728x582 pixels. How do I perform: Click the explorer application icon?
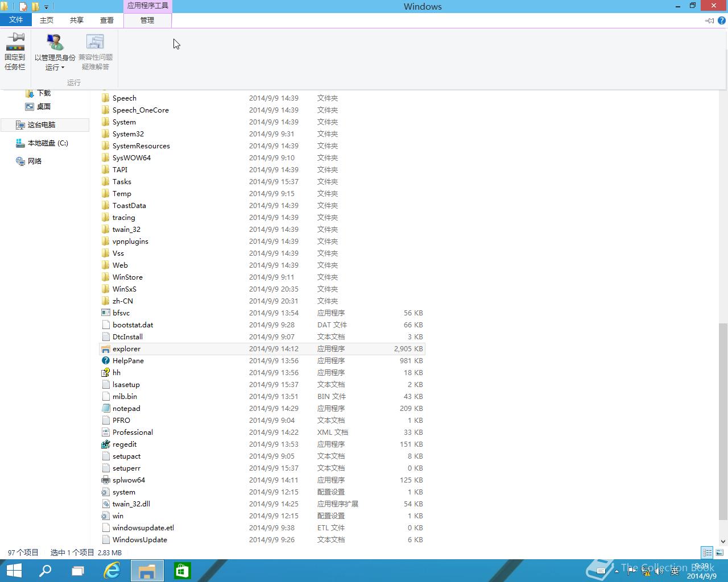point(105,349)
